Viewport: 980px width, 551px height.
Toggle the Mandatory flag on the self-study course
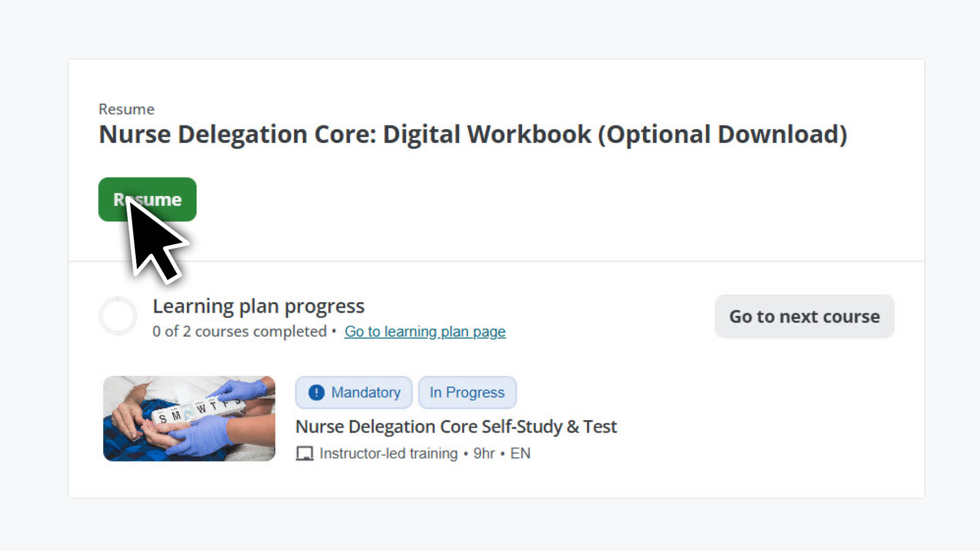(x=353, y=392)
